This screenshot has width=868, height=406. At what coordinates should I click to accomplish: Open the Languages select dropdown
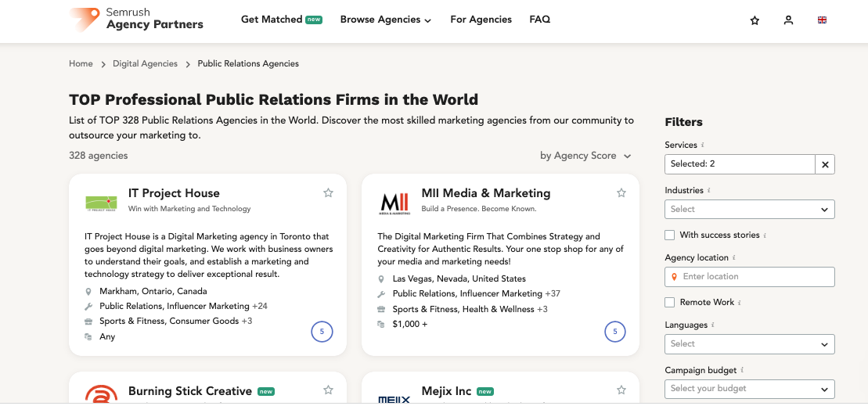750,343
